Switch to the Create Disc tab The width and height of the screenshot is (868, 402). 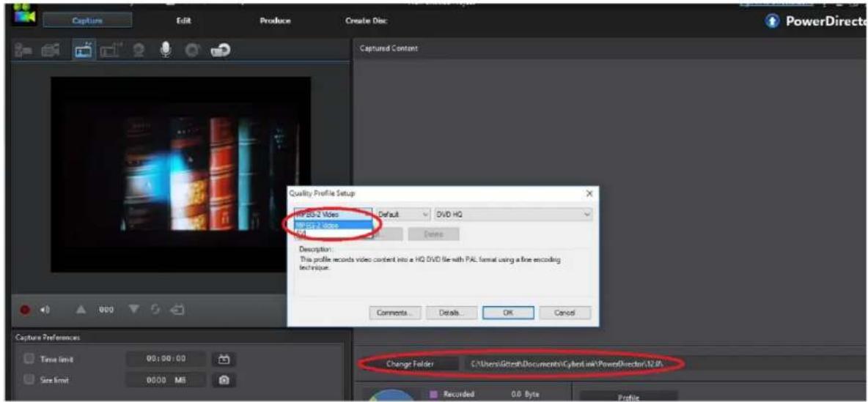(366, 21)
